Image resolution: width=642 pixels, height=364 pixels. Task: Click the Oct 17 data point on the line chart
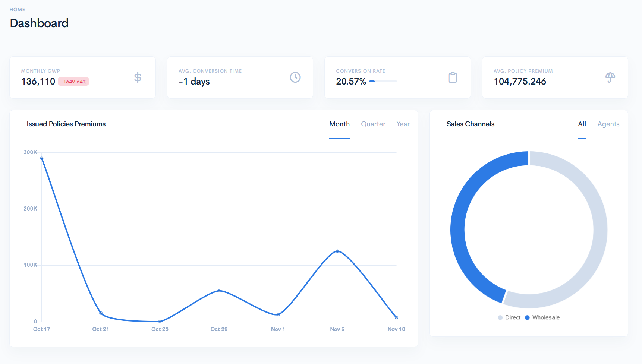click(41, 158)
